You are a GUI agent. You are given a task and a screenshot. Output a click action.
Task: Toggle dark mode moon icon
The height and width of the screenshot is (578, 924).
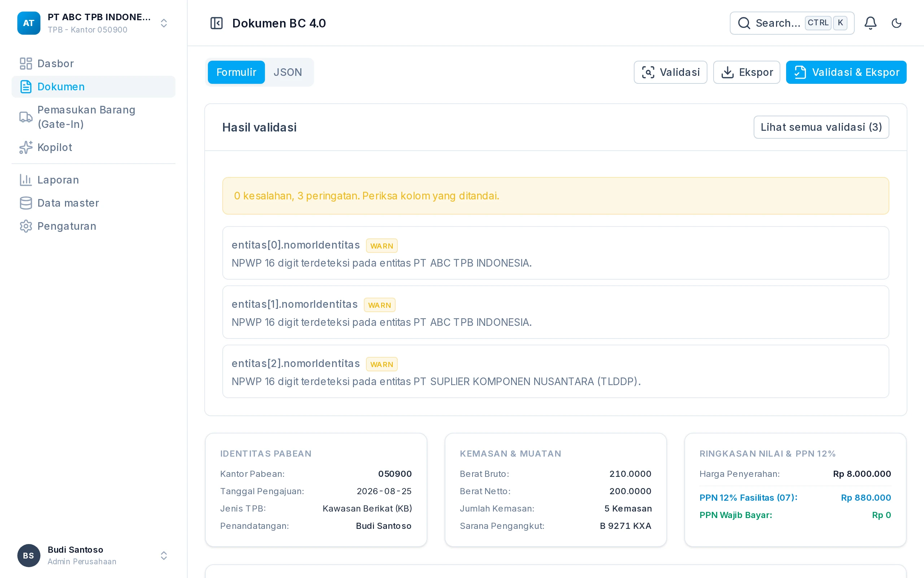pyautogui.click(x=897, y=23)
